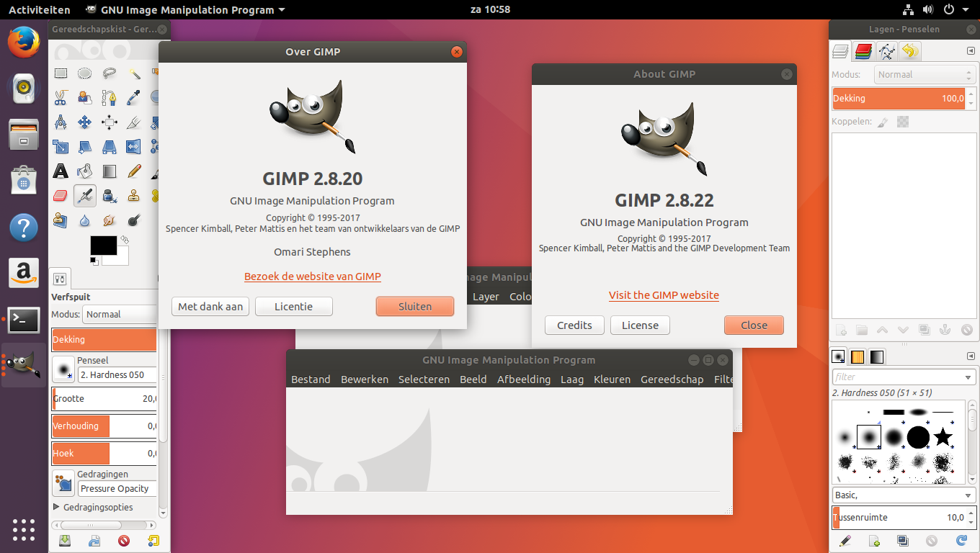Select the Fuzzy Select magic wand tool
The image size is (980, 553).
[x=134, y=73]
